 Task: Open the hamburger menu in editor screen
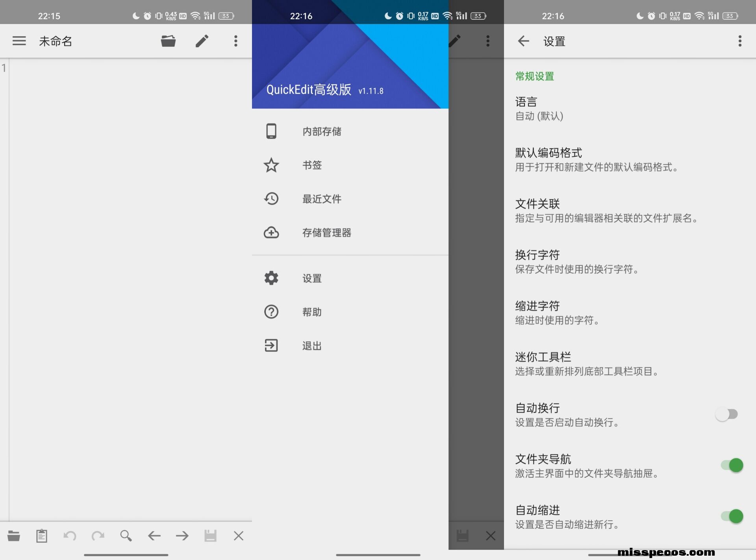pyautogui.click(x=19, y=41)
